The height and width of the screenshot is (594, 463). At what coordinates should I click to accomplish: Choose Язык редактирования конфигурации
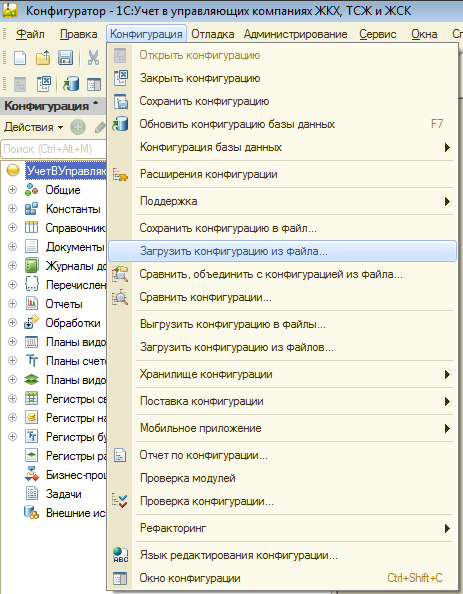click(282, 555)
